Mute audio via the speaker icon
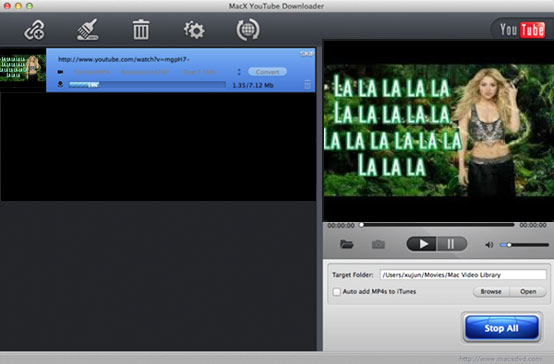554x364 pixels. pos(489,245)
